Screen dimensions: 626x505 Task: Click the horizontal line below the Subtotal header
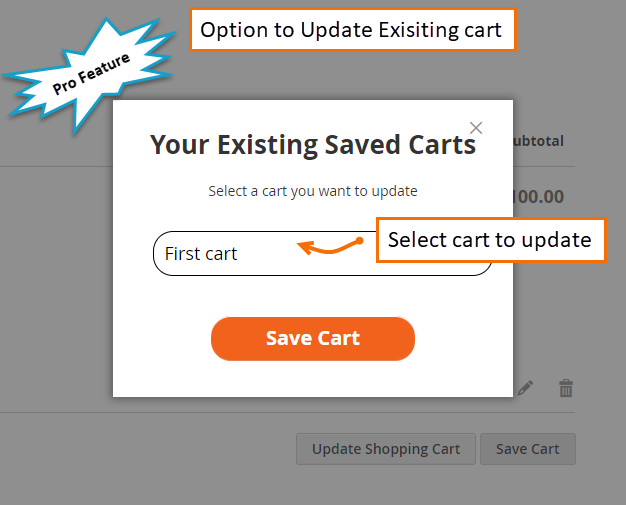pos(545,165)
